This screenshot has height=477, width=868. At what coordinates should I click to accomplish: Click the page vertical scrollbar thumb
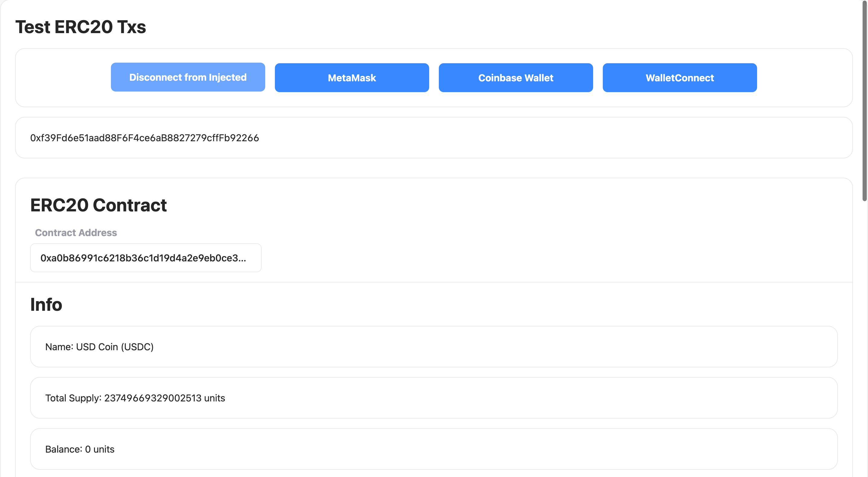pyautogui.click(x=865, y=101)
